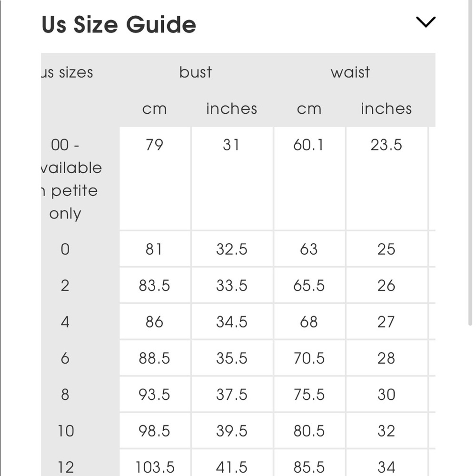Image resolution: width=476 pixels, height=476 pixels.
Task: Select the size 2 row label
Action: tap(65, 286)
